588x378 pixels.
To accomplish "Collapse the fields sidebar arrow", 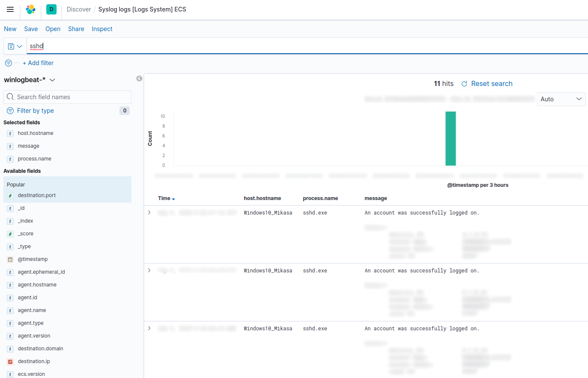I will tap(139, 79).
